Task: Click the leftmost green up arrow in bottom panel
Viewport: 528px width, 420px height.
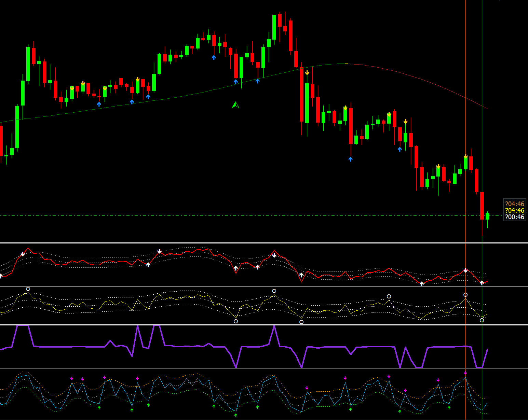Action: pos(99,407)
